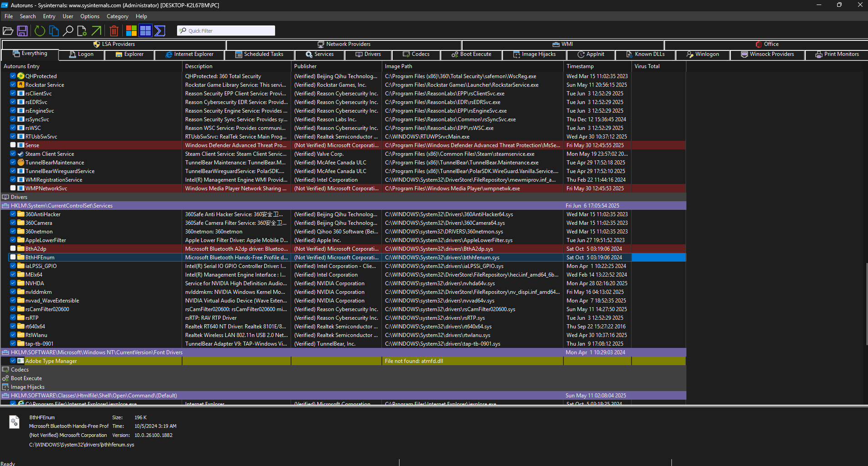Viewport: 868px width, 466px height.
Task: Select HKLM\System\CurrentControlSet\Services key row
Action: [x=343, y=206]
